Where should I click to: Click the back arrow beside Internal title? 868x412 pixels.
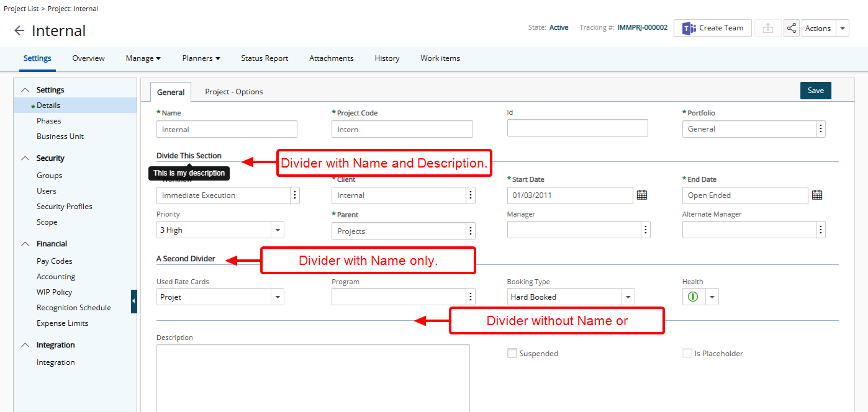pos(19,31)
